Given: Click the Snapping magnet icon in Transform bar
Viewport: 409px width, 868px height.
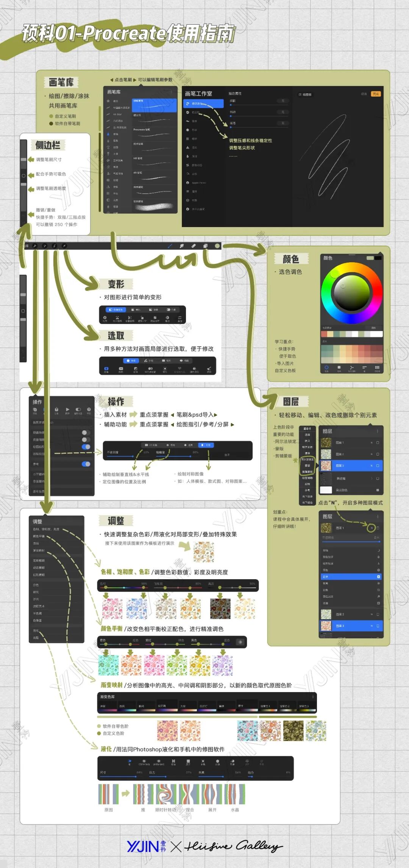Looking at the screenshot, I should pos(105,318).
